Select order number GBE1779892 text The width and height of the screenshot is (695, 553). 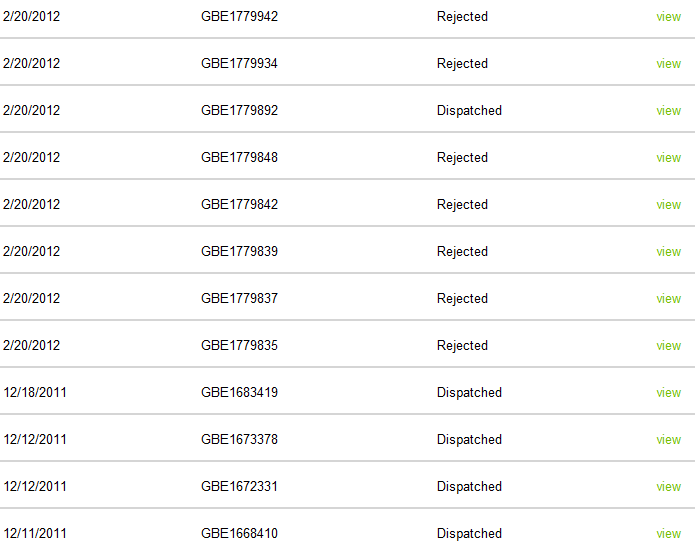coord(239,110)
